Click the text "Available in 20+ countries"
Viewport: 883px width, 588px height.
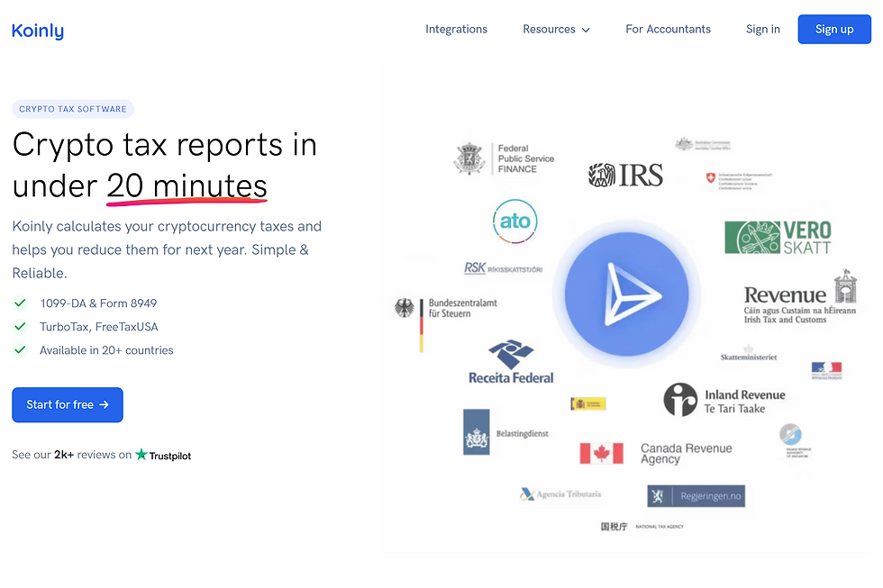(106, 350)
